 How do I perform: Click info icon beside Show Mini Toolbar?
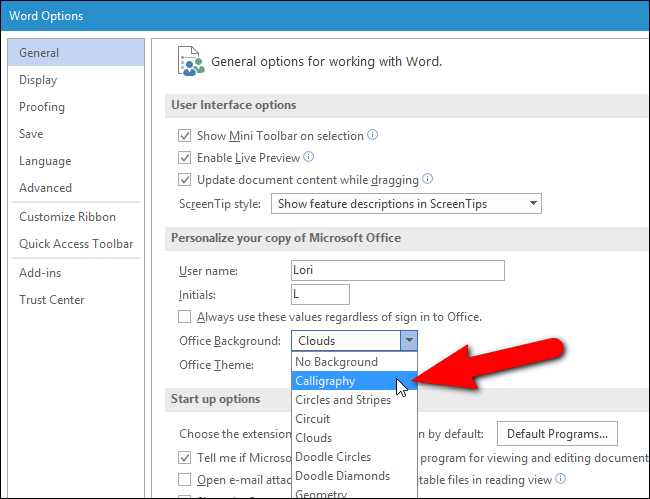[x=373, y=135]
